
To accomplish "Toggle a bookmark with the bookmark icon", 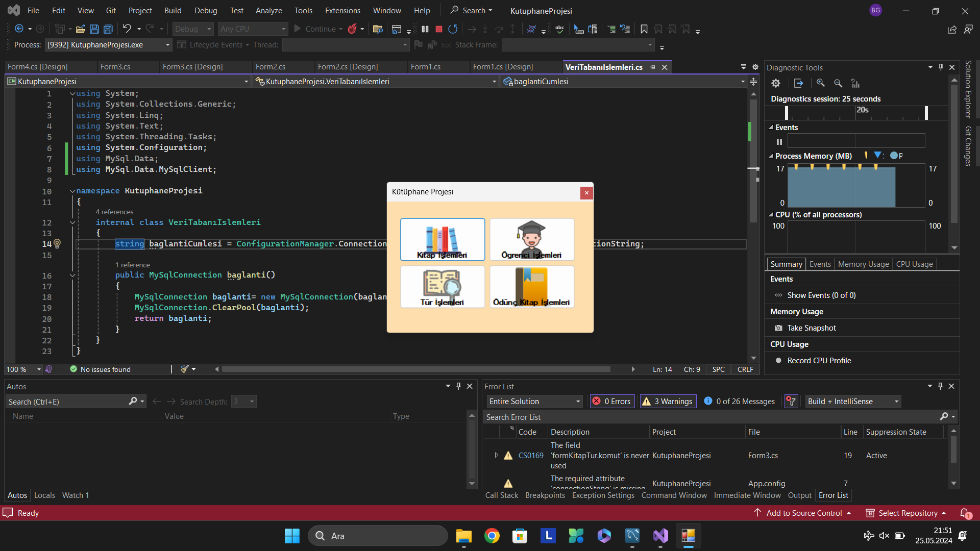I will click(x=644, y=29).
